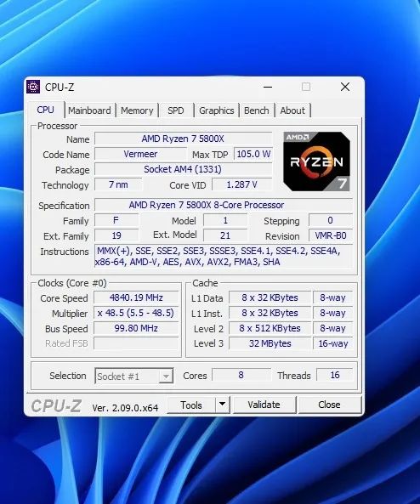Click the Code Name value Vermeer
Viewport: 420px width, 504px height.
point(140,154)
